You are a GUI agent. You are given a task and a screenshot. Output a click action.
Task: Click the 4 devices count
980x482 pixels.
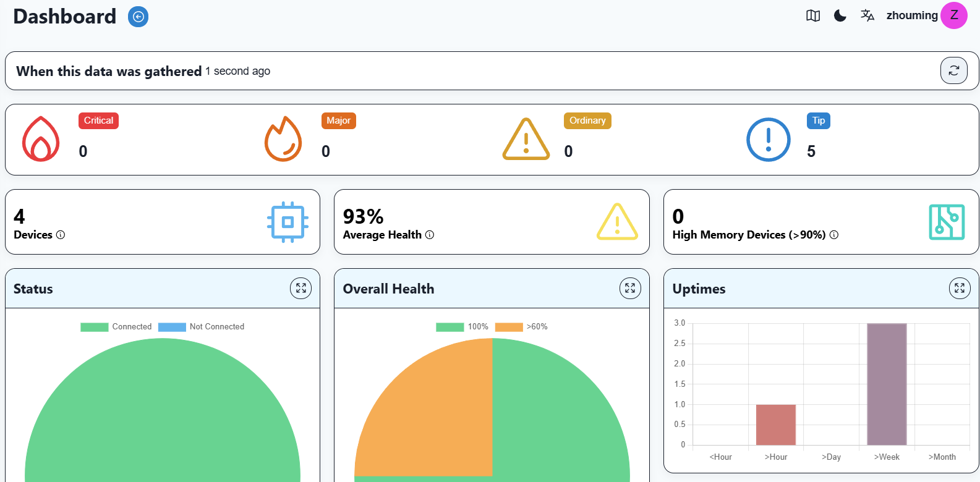point(19,216)
